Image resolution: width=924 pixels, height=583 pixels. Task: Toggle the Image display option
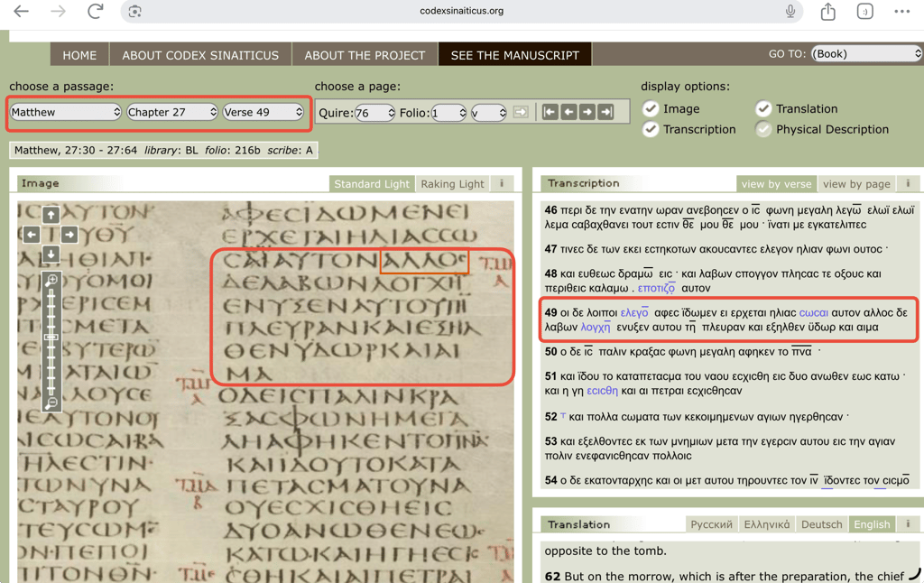651,108
